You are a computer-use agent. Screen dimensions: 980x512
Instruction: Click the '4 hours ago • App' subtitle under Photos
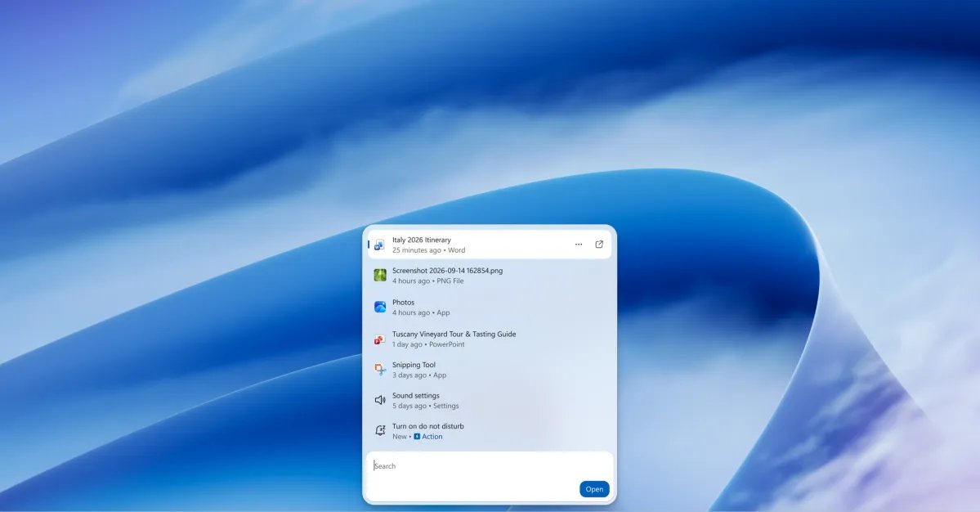point(421,312)
